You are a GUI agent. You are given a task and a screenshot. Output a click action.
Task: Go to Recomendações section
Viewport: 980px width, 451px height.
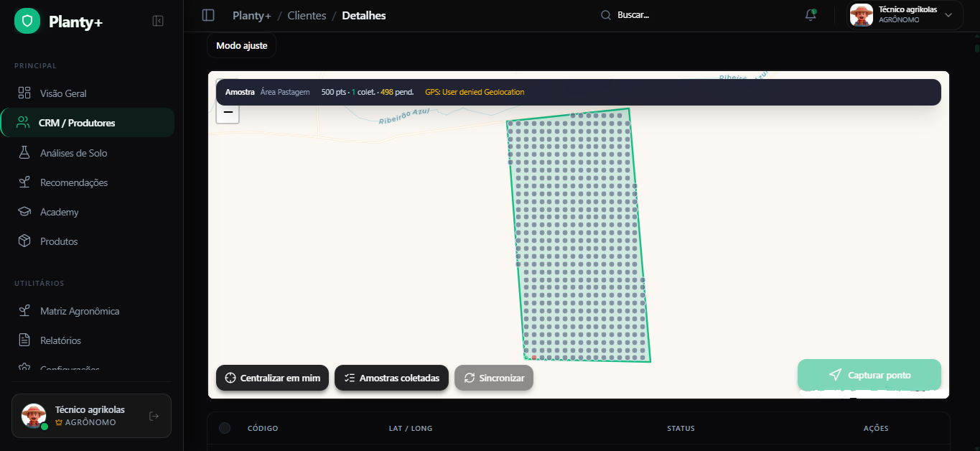tap(73, 182)
